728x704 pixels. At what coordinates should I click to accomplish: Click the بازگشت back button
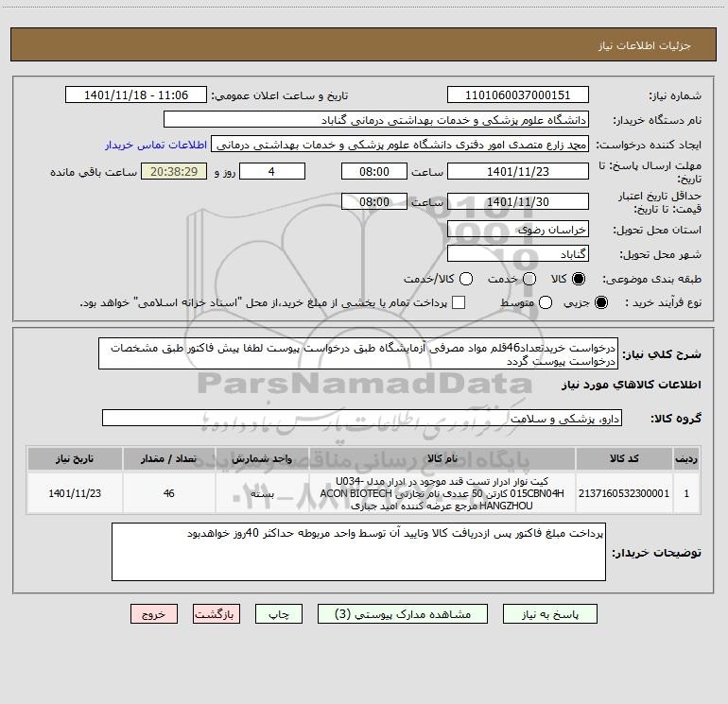pyautogui.click(x=217, y=614)
